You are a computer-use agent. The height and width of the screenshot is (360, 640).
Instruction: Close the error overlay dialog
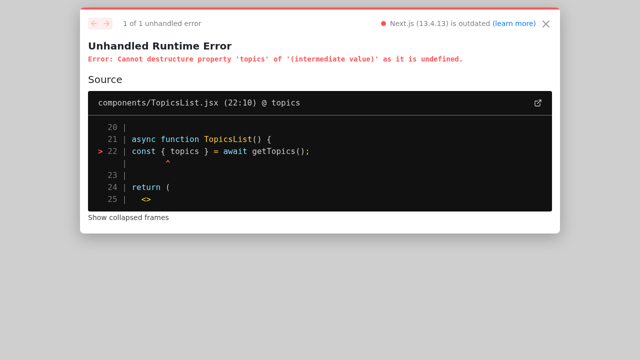[546, 24]
